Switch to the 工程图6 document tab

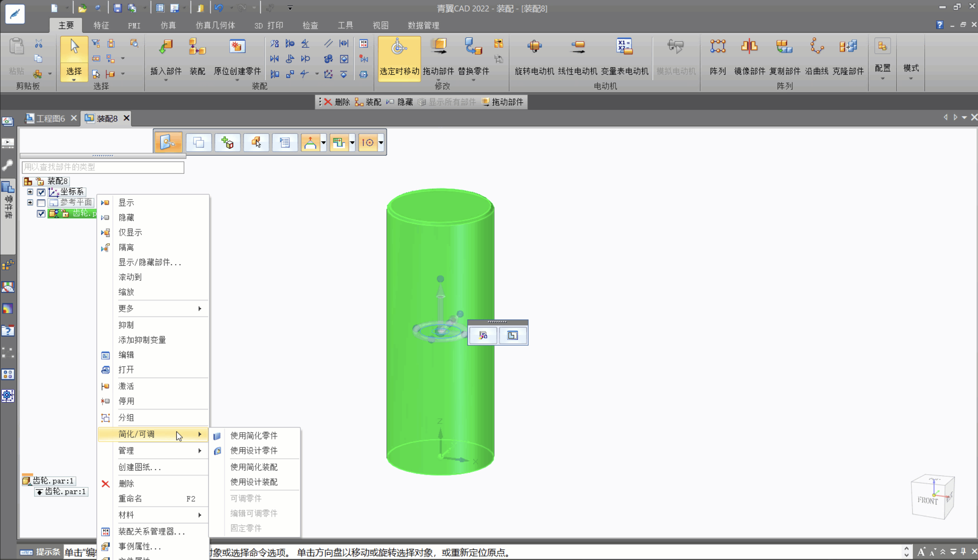(51, 118)
